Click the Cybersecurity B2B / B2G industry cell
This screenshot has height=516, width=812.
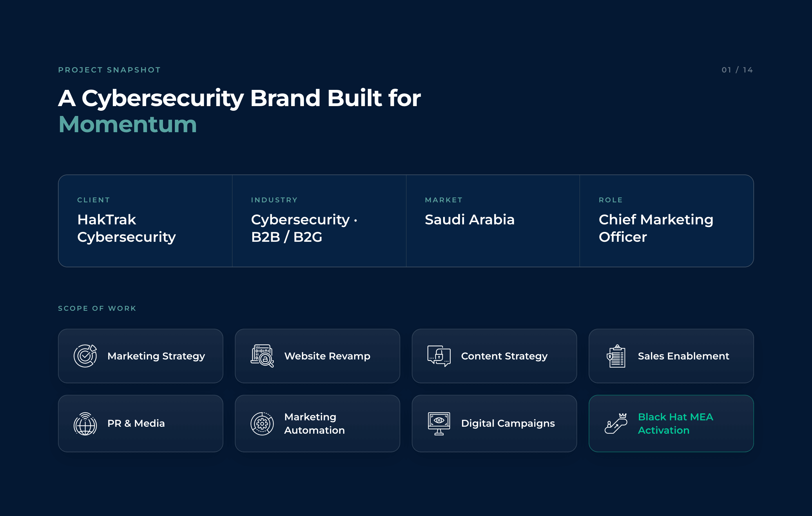(319, 221)
